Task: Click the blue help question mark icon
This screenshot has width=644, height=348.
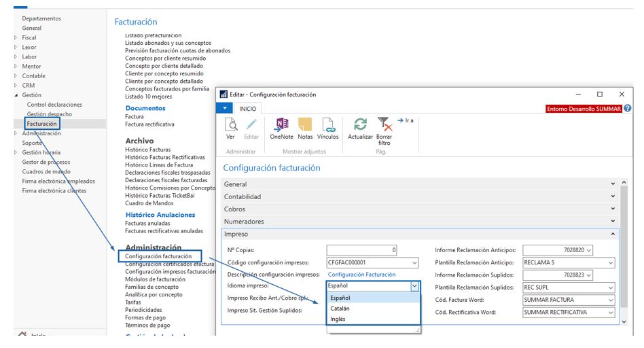Action: click(x=628, y=109)
